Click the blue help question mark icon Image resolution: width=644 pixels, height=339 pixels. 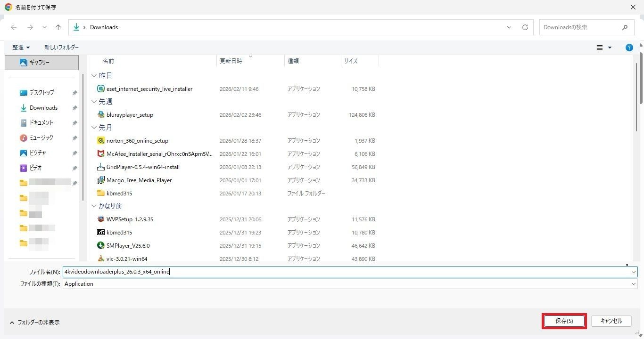pyautogui.click(x=629, y=48)
